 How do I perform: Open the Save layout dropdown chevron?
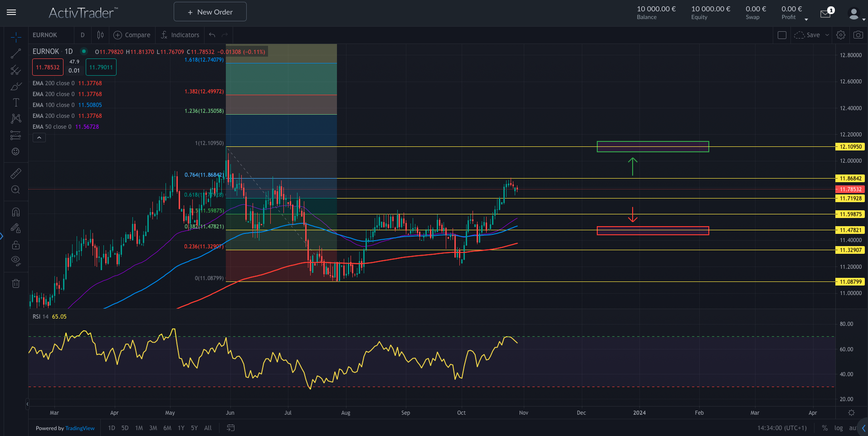pos(827,35)
